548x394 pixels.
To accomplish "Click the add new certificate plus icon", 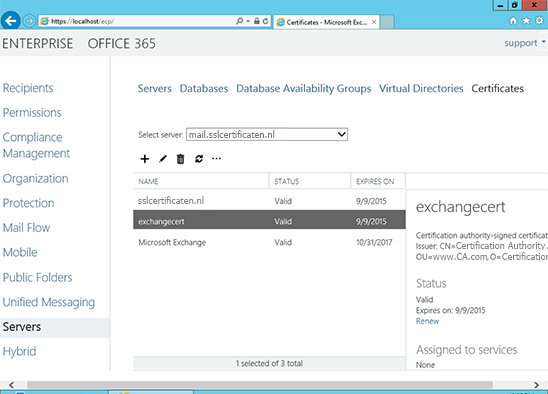I will [x=145, y=159].
